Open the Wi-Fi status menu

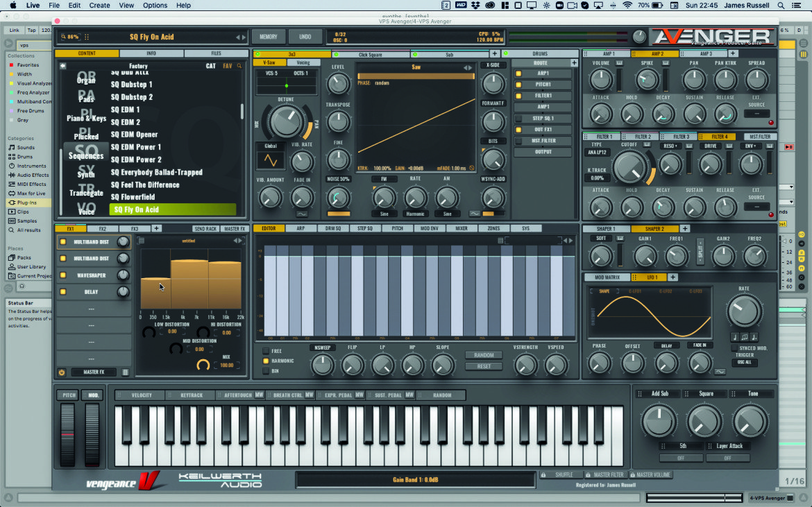click(x=627, y=5)
